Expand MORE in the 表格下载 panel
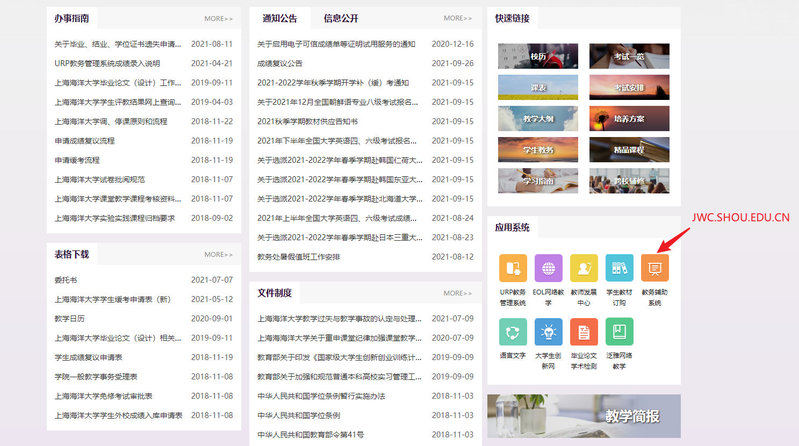 tap(218, 255)
